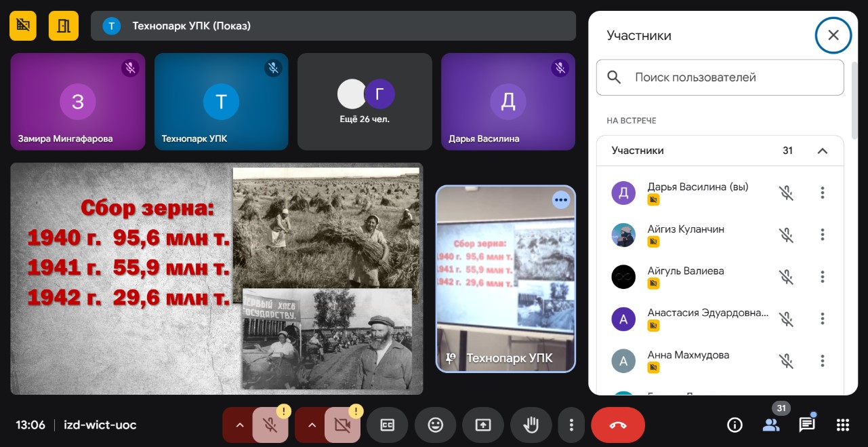Open the chat panel icon

click(x=806, y=425)
